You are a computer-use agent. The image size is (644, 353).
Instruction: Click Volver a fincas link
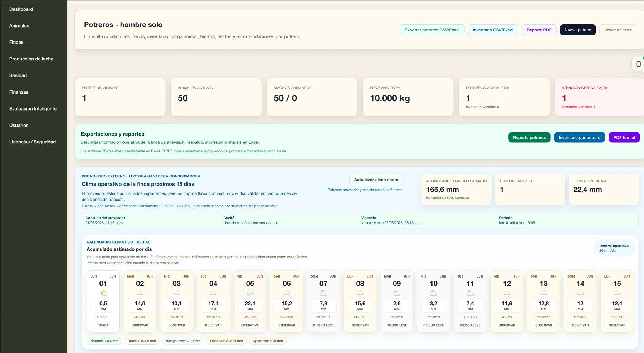pos(618,30)
